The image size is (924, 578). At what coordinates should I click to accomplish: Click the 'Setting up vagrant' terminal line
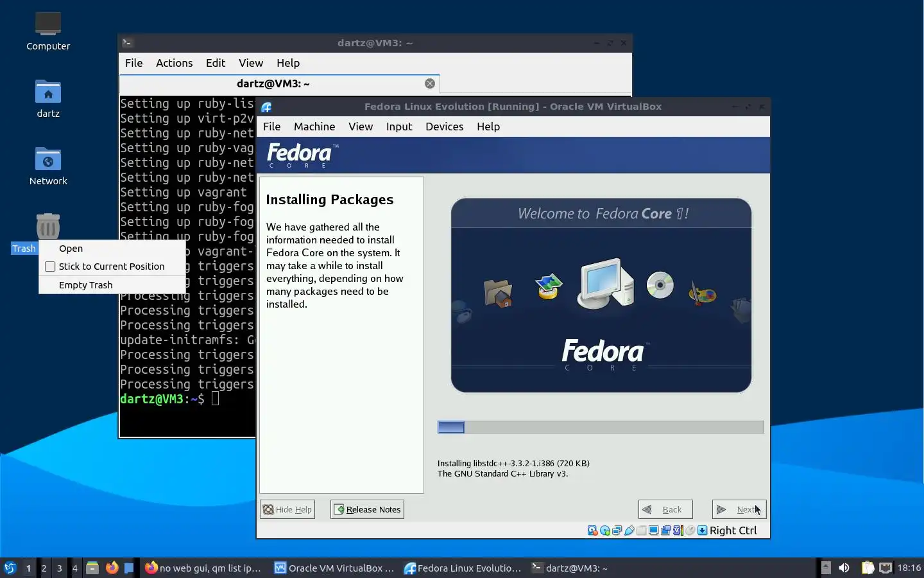coord(184,192)
